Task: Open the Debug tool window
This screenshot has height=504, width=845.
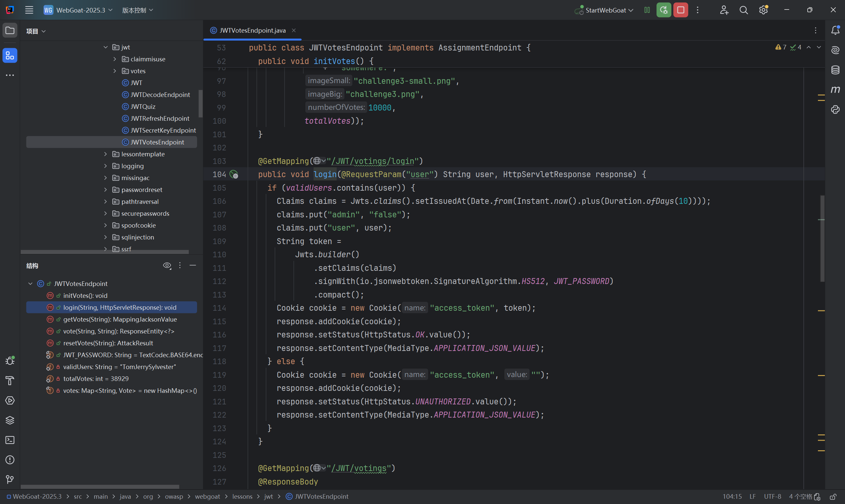Action: click(10, 361)
